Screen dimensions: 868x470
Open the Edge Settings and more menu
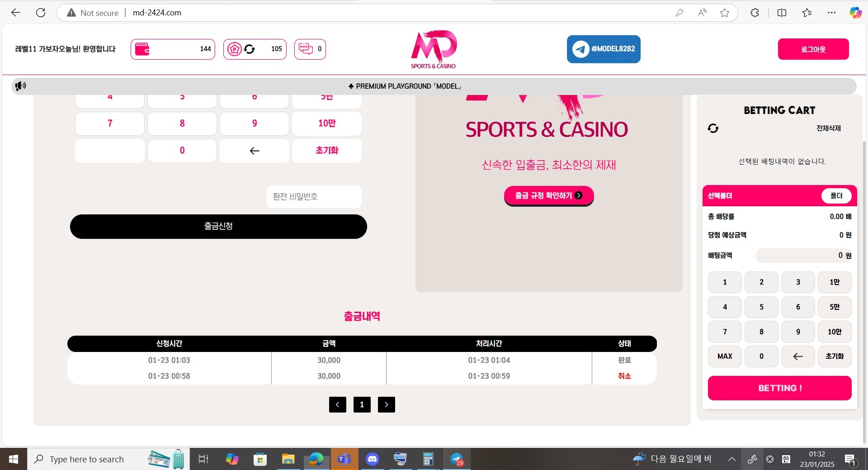[831, 13]
